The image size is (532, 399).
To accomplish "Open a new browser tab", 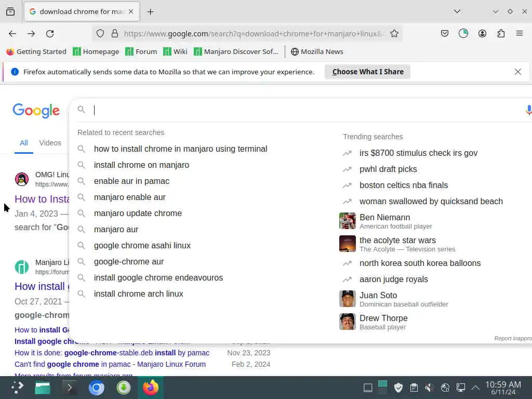I will tap(150, 12).
